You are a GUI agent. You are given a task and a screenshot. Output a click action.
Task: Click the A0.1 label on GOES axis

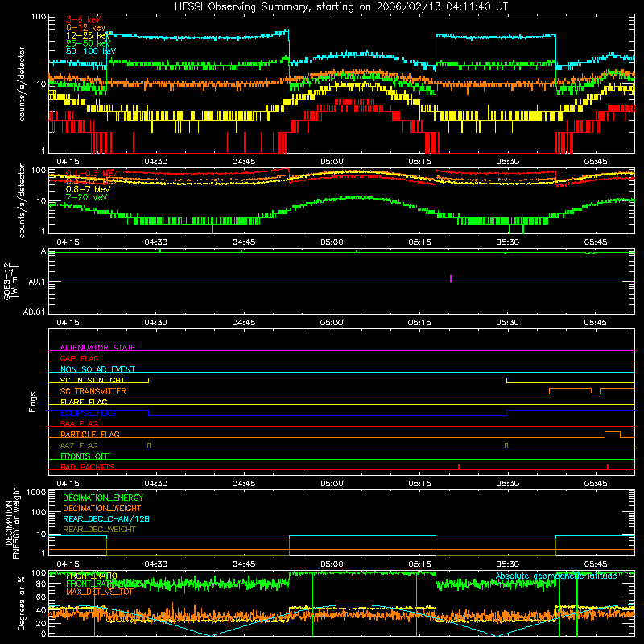[x=36, y=283]
